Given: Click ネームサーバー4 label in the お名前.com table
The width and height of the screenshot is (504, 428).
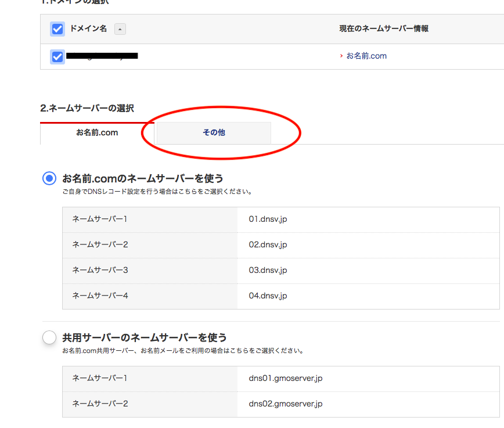Looking at the screenshot, I should 100,296.
